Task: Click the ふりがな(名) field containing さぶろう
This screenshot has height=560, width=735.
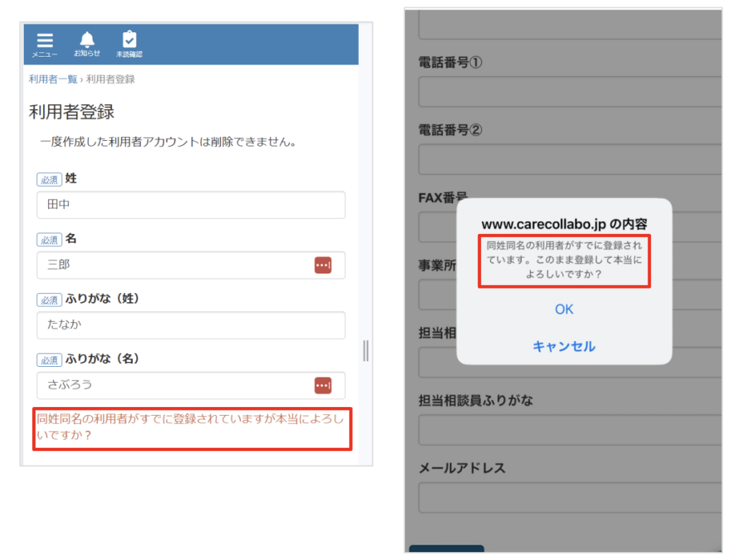Action: tap(191, 386)
